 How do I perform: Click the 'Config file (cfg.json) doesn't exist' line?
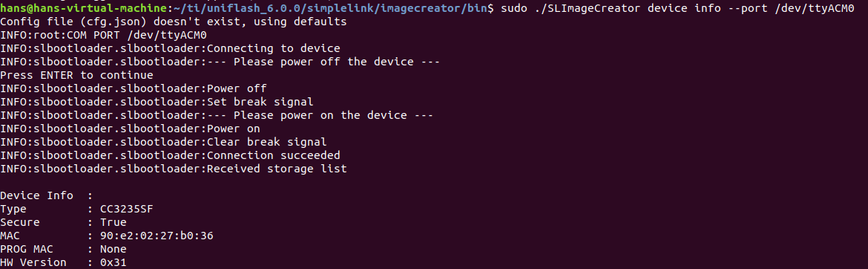point(174,22)
